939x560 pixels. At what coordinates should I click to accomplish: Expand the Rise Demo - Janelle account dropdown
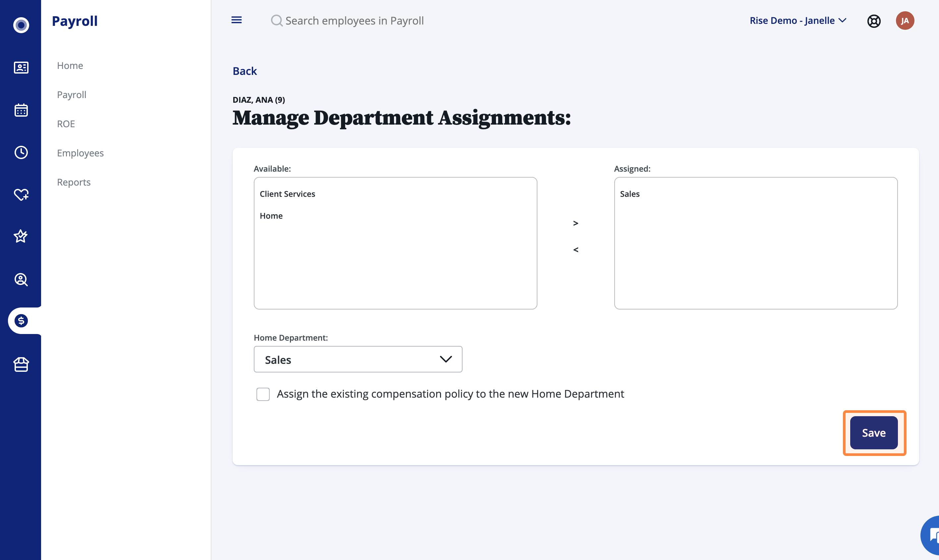[x=798, y=20]
